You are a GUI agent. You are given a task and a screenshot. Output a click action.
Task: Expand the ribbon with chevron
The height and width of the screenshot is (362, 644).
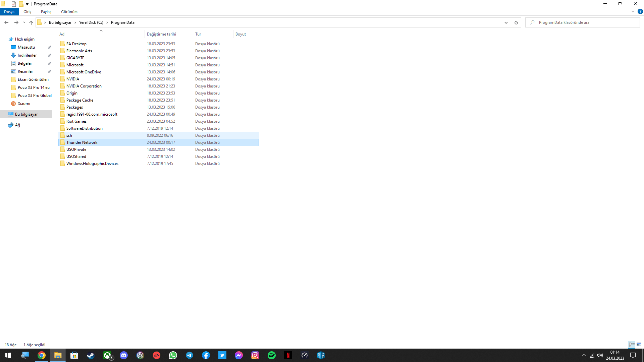click(x=633, y=11)
